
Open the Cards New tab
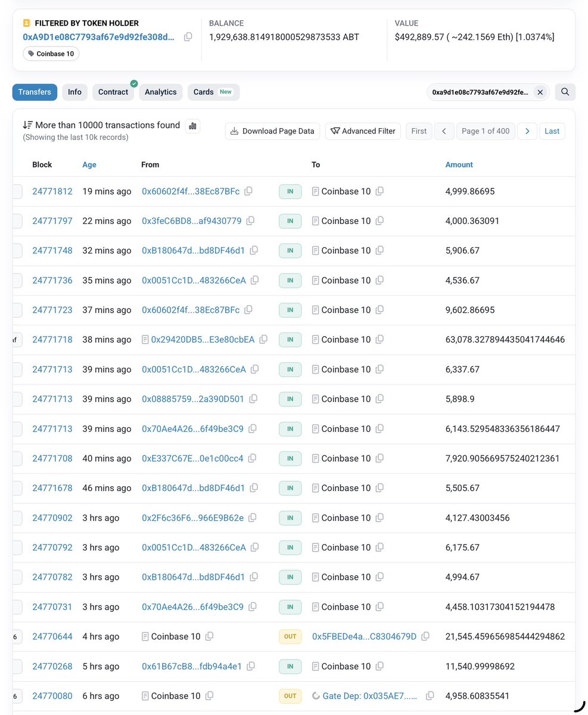tap(213, 92)
